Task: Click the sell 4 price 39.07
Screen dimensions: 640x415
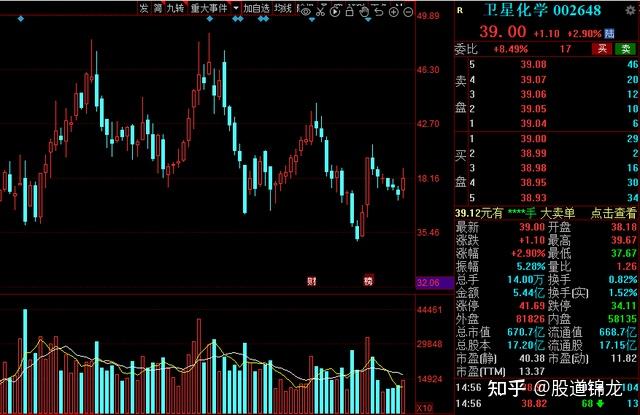Action: tap(533, 80)
